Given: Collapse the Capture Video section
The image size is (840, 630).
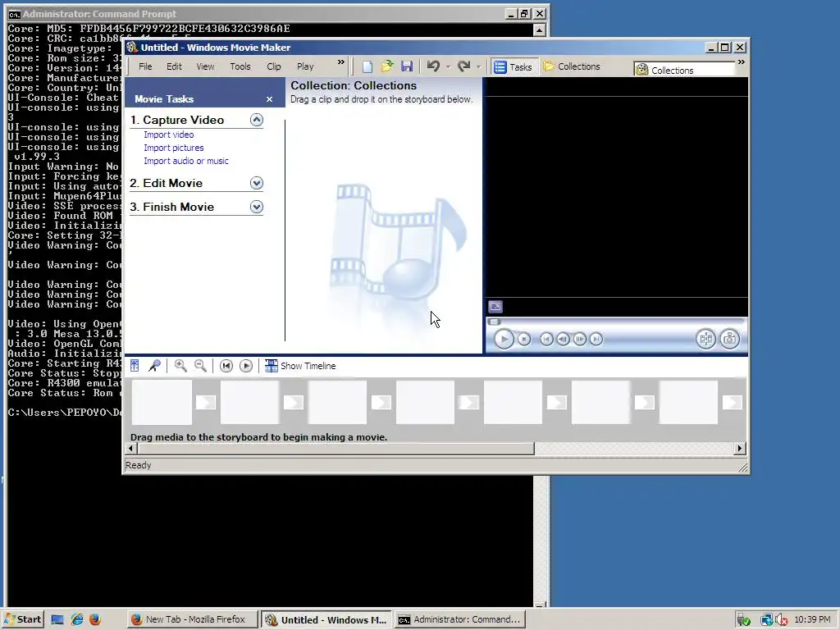Looking at the screenshot, I should click(257, 120).
